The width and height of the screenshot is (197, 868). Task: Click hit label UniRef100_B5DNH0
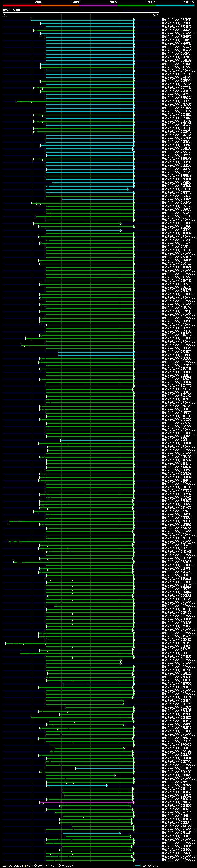177,846
